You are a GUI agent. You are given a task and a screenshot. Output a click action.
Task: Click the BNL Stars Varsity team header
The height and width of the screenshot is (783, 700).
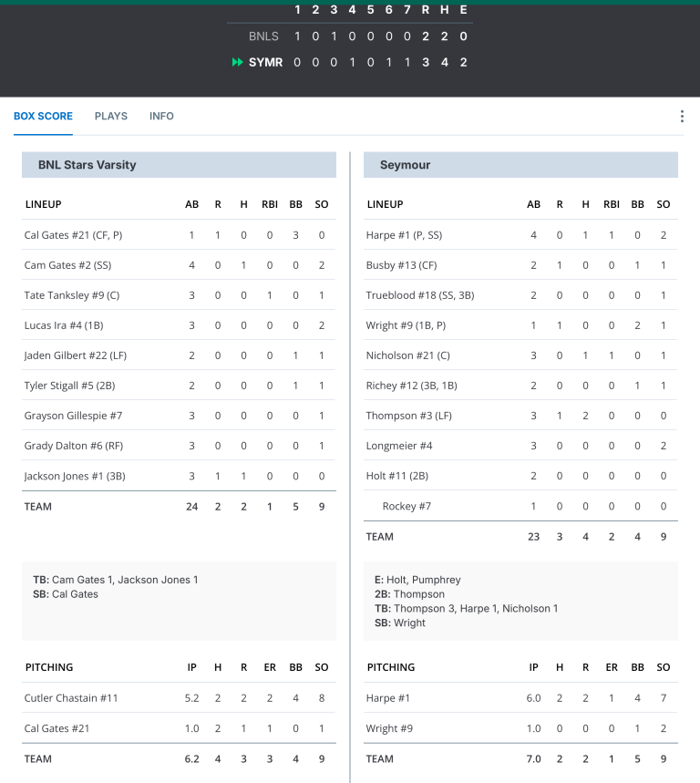coord(87,165)
